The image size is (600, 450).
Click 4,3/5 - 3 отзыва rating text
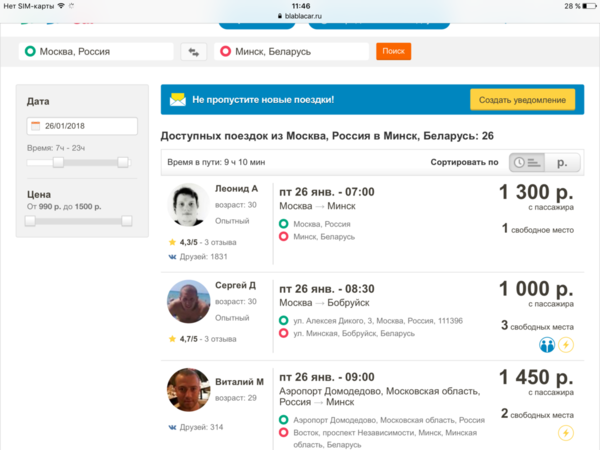pos(208,242)
